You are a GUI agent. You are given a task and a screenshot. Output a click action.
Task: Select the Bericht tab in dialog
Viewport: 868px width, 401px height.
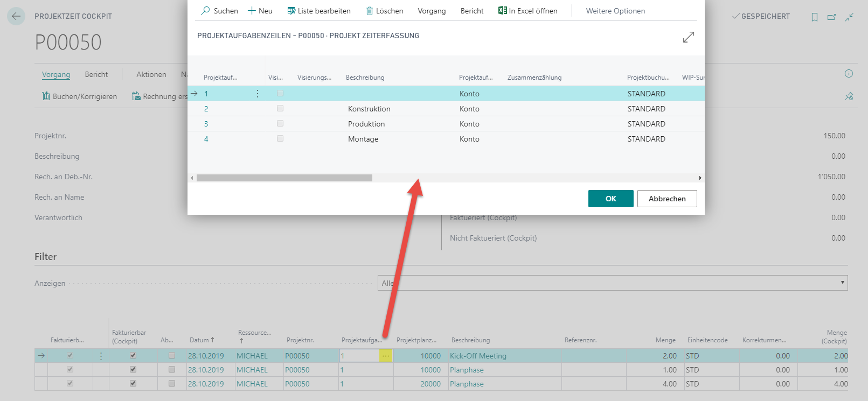coord(472,11)
